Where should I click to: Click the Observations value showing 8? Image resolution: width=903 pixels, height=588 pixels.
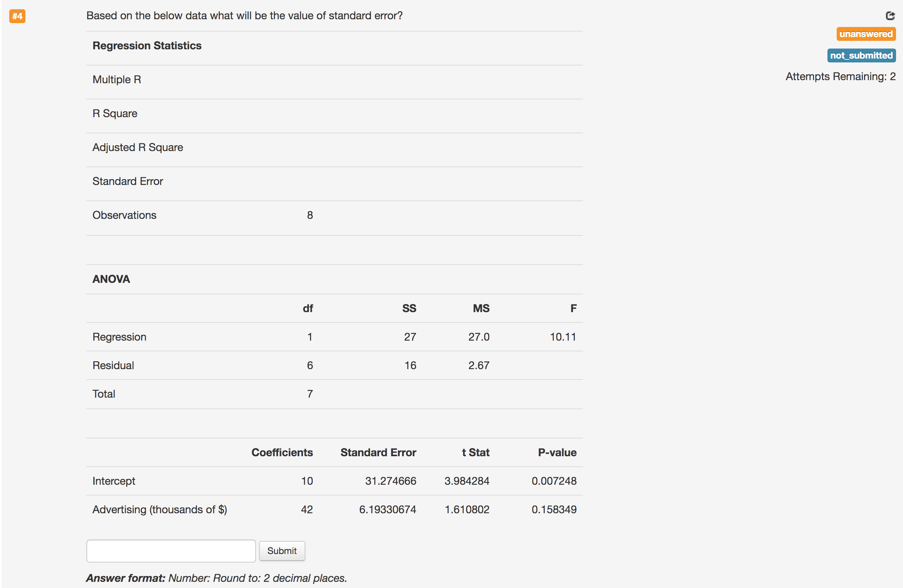309,215
